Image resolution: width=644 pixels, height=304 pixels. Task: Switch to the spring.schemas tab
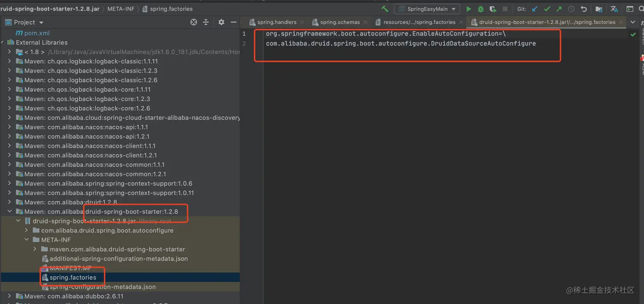[340, 22]
